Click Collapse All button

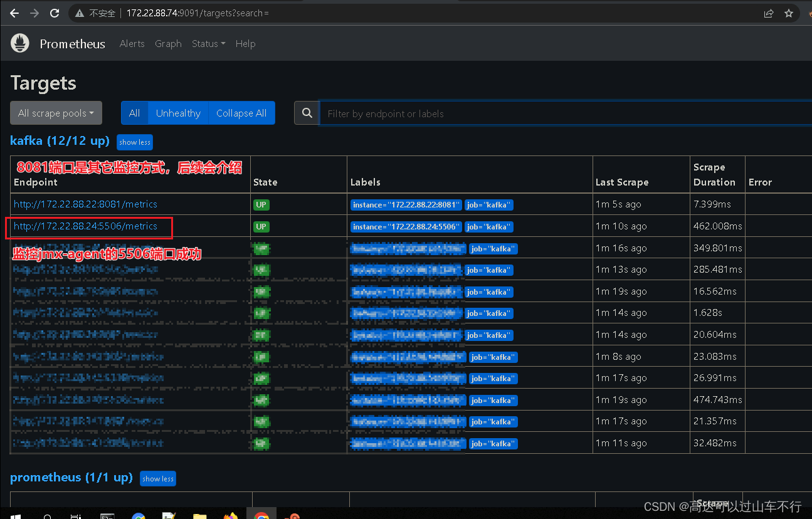(241, 113)
